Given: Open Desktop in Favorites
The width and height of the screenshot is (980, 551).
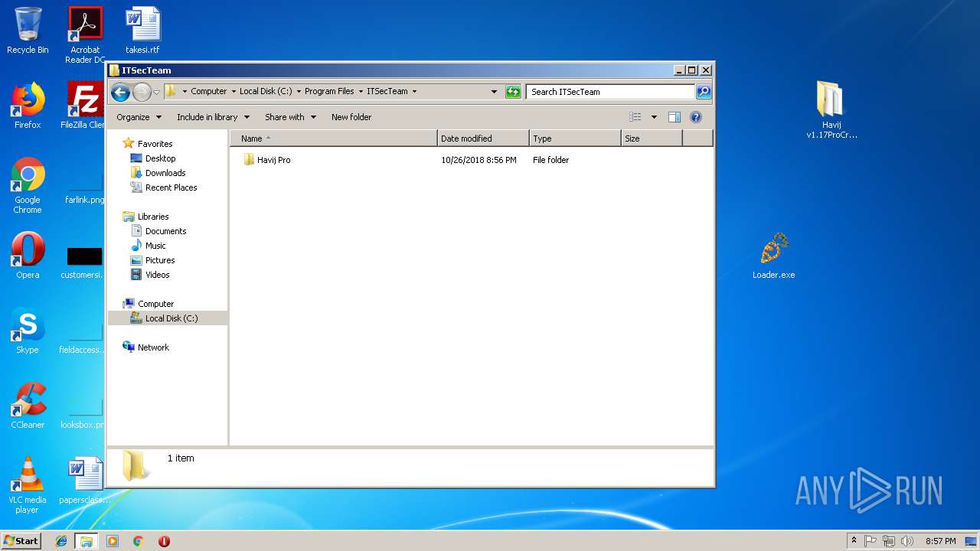Looking at the screenshot, I should 160,158.
